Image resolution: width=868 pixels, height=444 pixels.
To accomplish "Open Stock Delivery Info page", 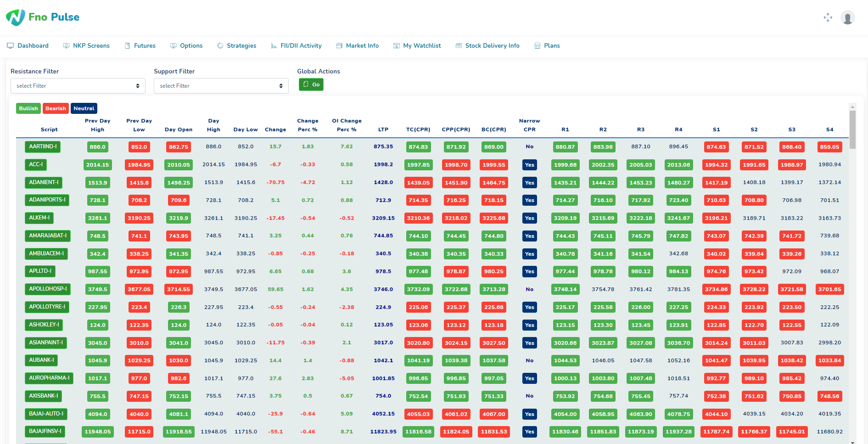I will pos(493,46).
